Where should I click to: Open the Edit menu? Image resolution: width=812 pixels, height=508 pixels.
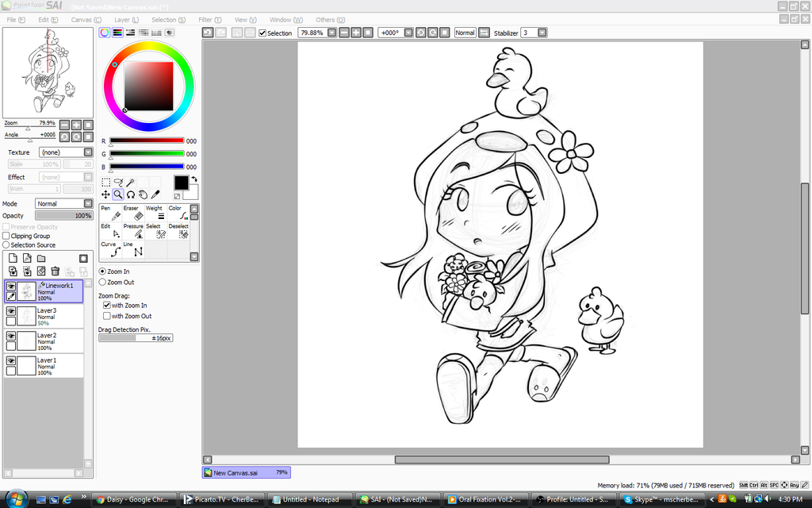[x=48, y=20]
